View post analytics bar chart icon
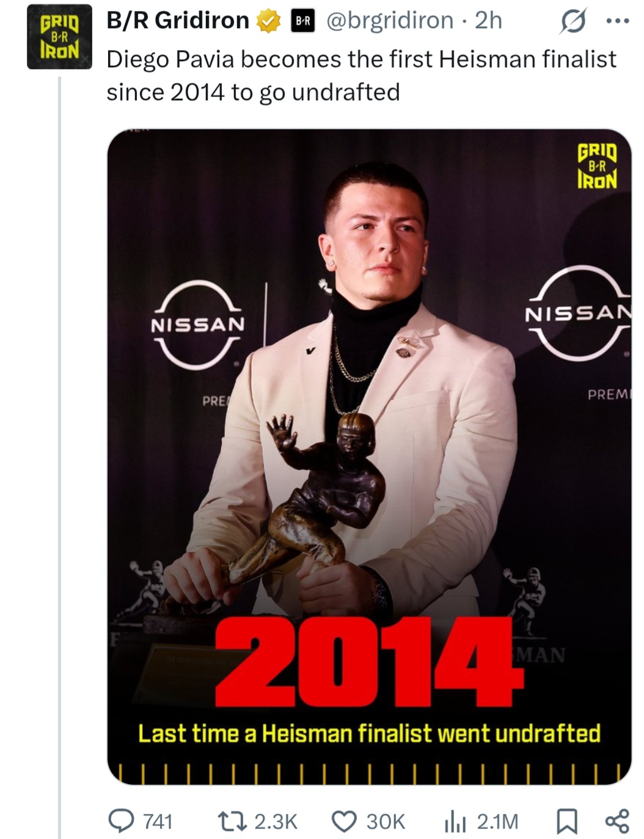Screen dimensions: 644x839 (x=455, y=821)
